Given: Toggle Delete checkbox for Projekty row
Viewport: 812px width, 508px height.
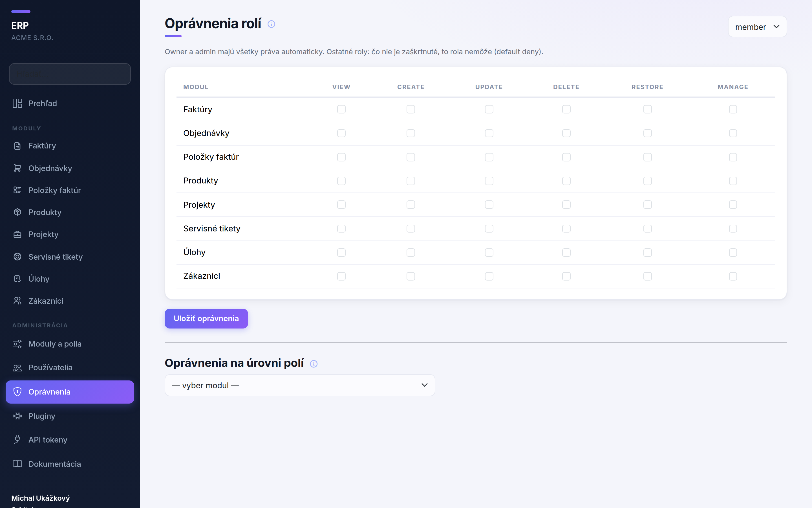Looking at the screenshot, I should coord(566,205).
